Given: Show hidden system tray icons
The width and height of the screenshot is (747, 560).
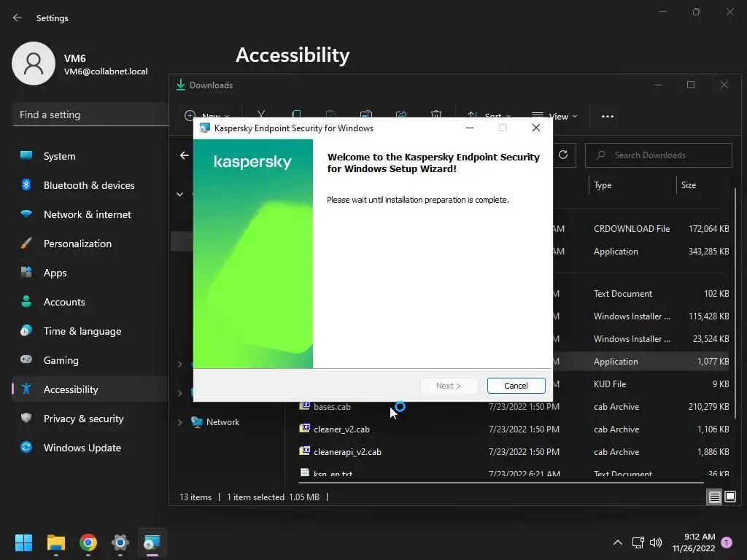Looking at the screenshot, I should [x=617, y=542].
